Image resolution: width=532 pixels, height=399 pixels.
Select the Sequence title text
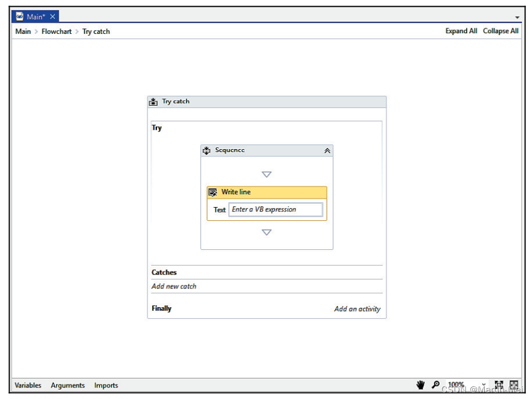point(229,150)
